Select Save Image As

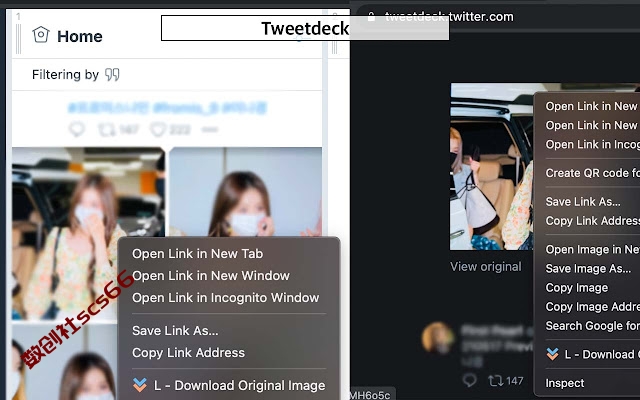pyautogui.click(x=588, y=269)
